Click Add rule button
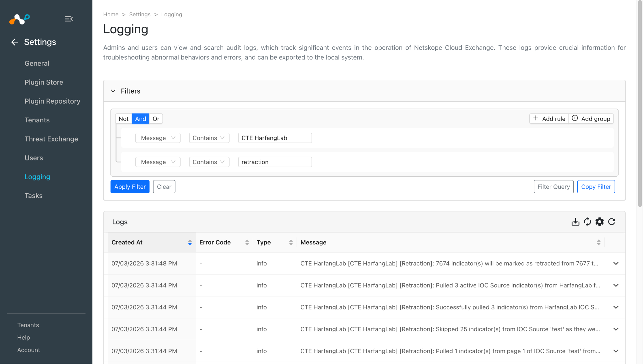The height and width of the screenshot is (364, 643). pyautogui.click(x=549, y=119)
